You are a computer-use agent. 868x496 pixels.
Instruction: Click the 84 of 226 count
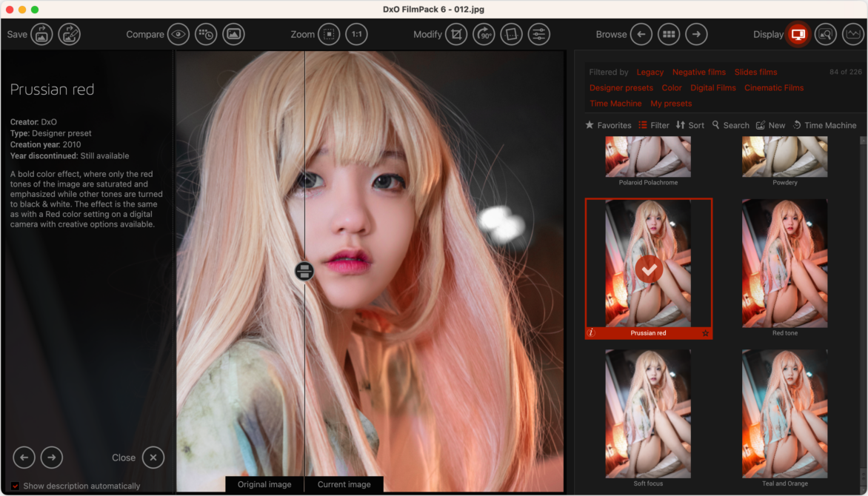[845, 72]
